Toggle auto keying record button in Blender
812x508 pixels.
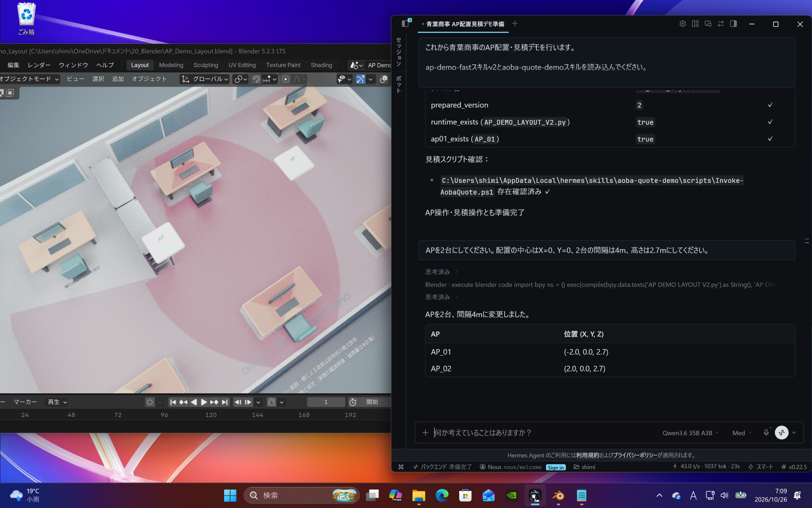150,402
